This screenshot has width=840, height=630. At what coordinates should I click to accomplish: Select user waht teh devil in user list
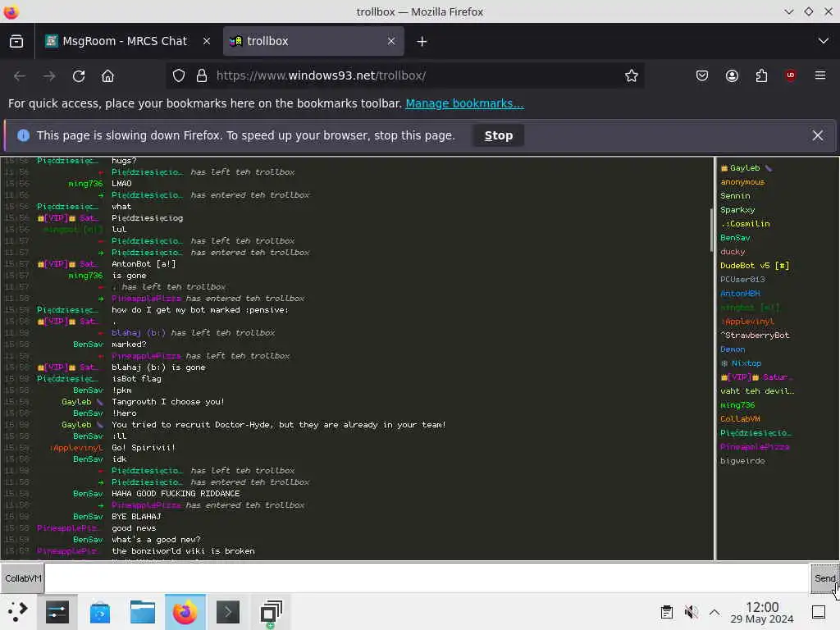tap(757, 391)
